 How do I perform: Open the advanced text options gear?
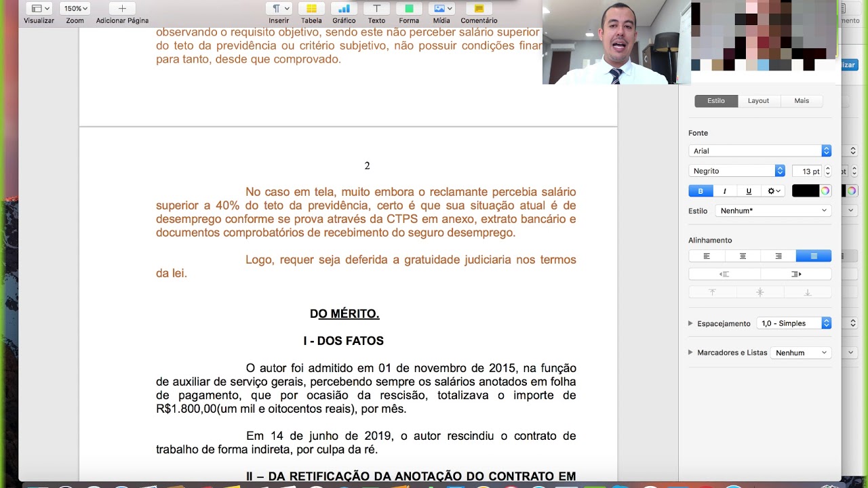(774, 191)
